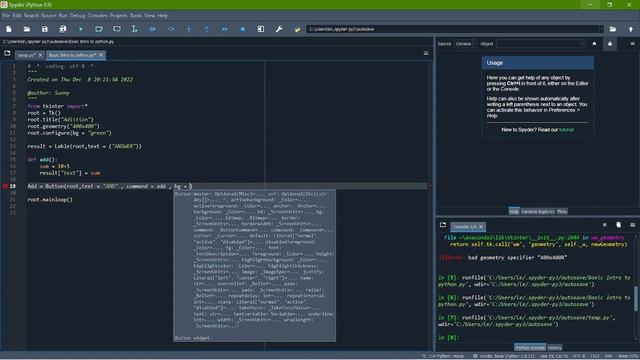Open the Source Console dropdown in Help
This screenshot has width=640, height=360.
(465, 44)
